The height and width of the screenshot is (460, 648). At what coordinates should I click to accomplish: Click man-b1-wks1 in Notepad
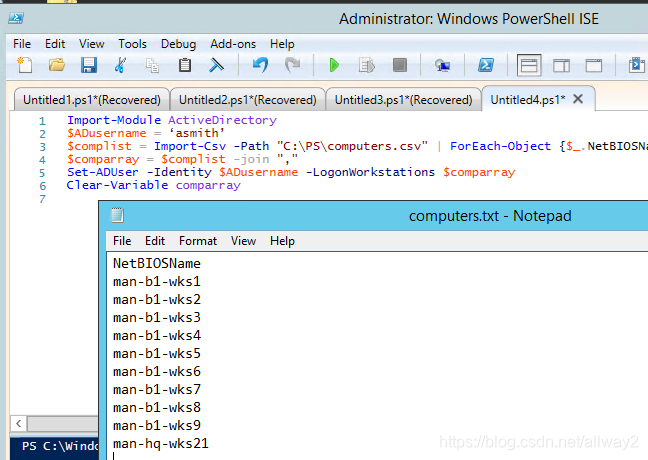pos(157,281)
